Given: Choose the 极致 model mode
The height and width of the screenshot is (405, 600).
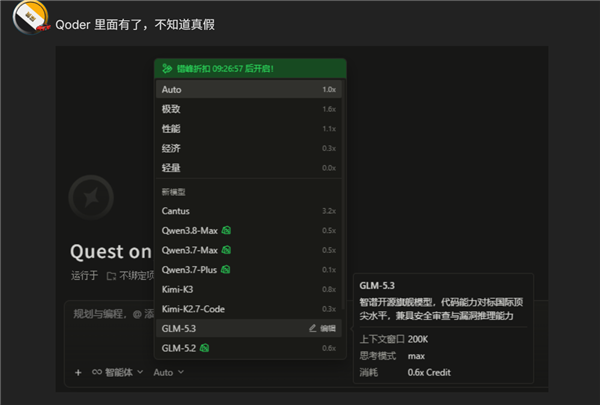Looking at the screenshot, I should coord(249,109).
